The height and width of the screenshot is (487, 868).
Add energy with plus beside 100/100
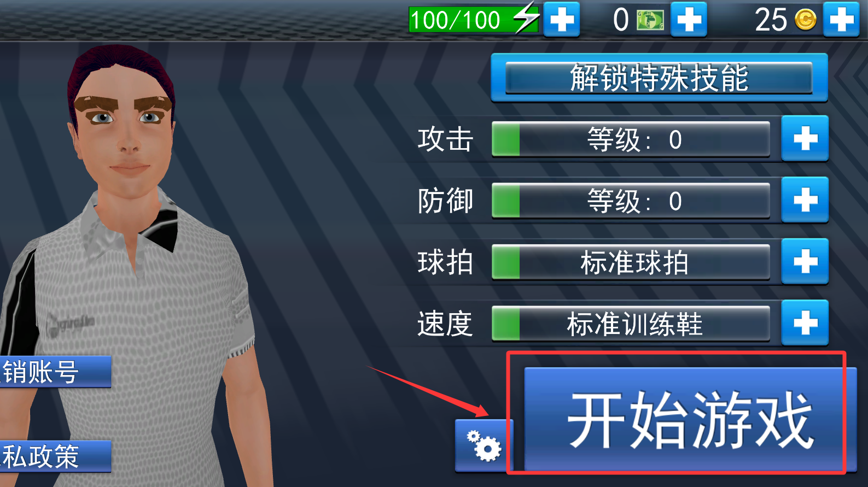click(562, 20)
